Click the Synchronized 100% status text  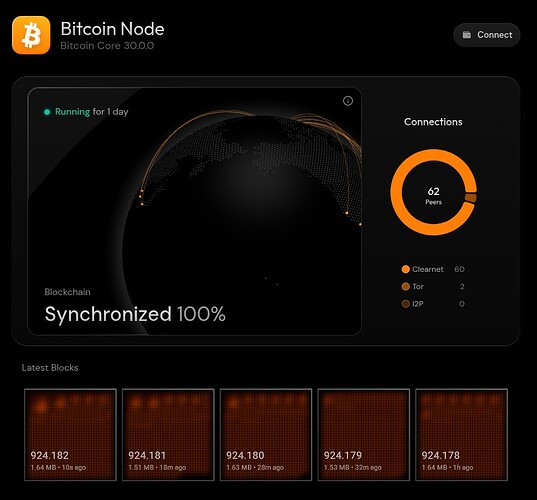click(x=135, y=314)
